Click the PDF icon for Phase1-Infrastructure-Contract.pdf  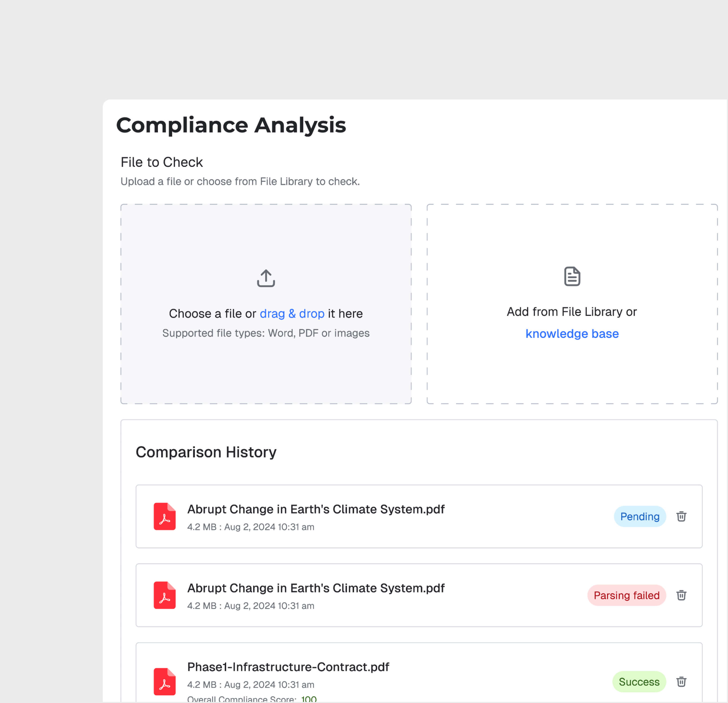point(165,682)
